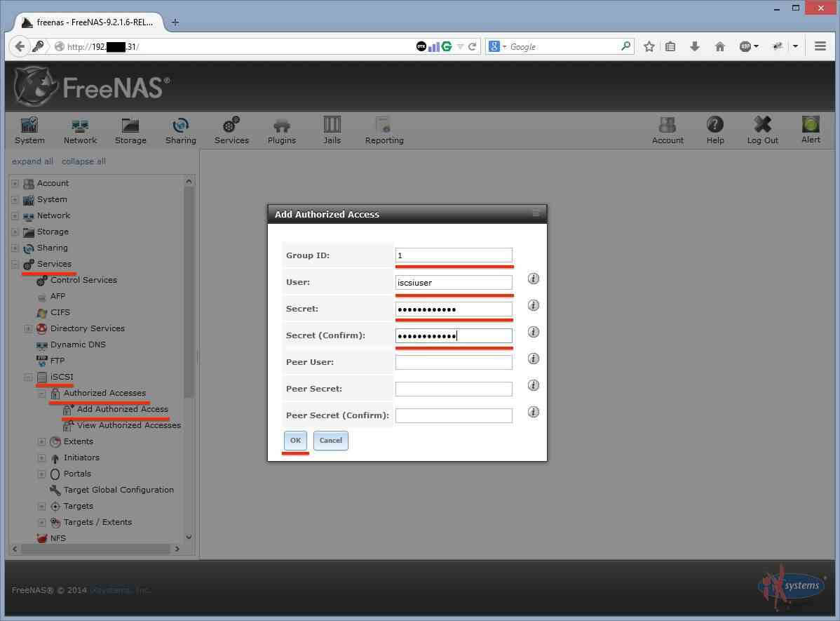
Task: Open the Plugins toolbar icon
Action: 282,131
